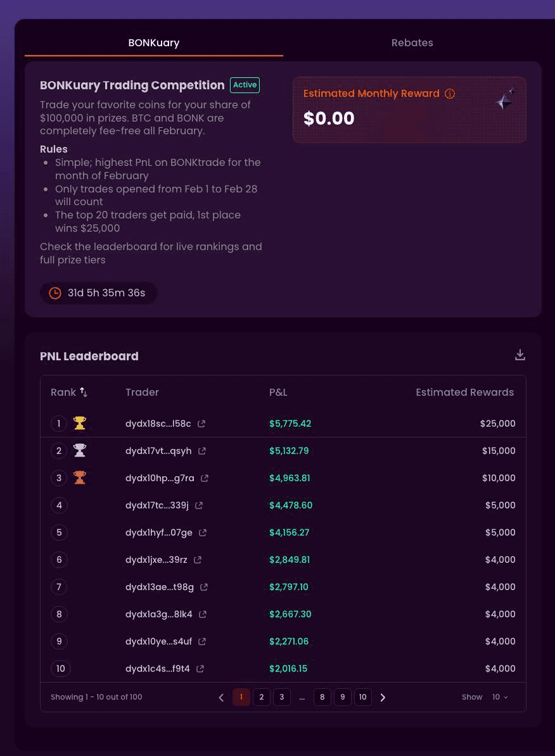Image resolution: width=555 pixels, height=756 pixels.
Task: Open external link for trader dydx17tc...339j
Action: point(199,506)
